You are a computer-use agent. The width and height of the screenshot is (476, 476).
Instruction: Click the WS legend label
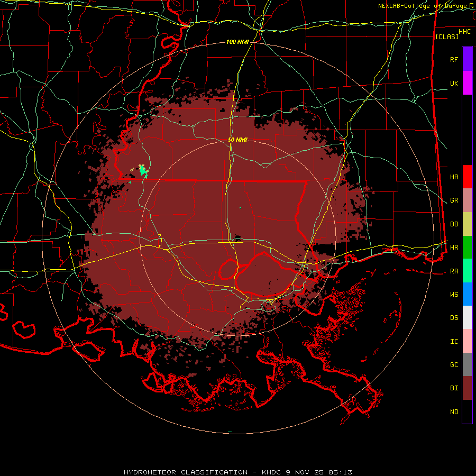(x=454, y=295)
